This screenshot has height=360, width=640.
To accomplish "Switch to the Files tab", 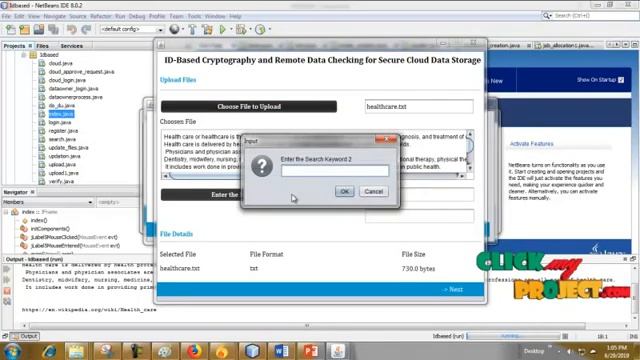I will [x=42, y=46].
